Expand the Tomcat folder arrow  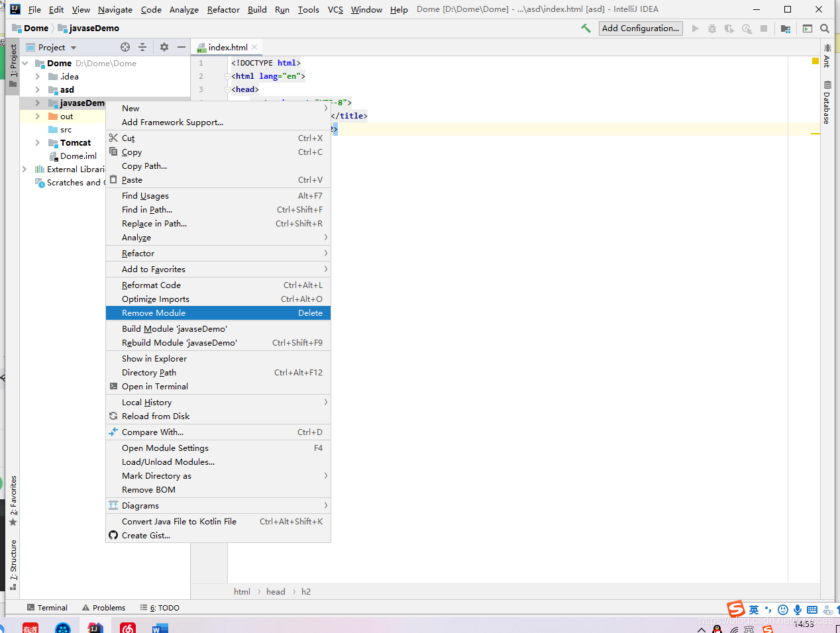coord(38,143)
